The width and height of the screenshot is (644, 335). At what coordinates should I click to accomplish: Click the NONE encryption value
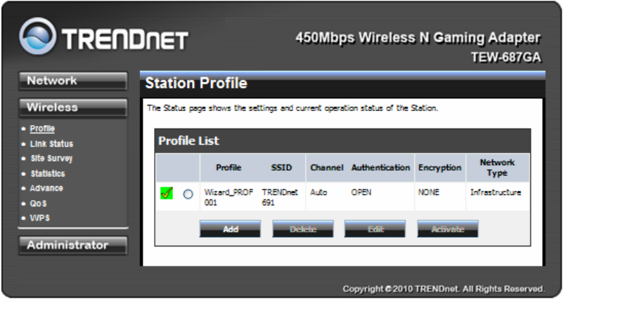tap(428, 192)
